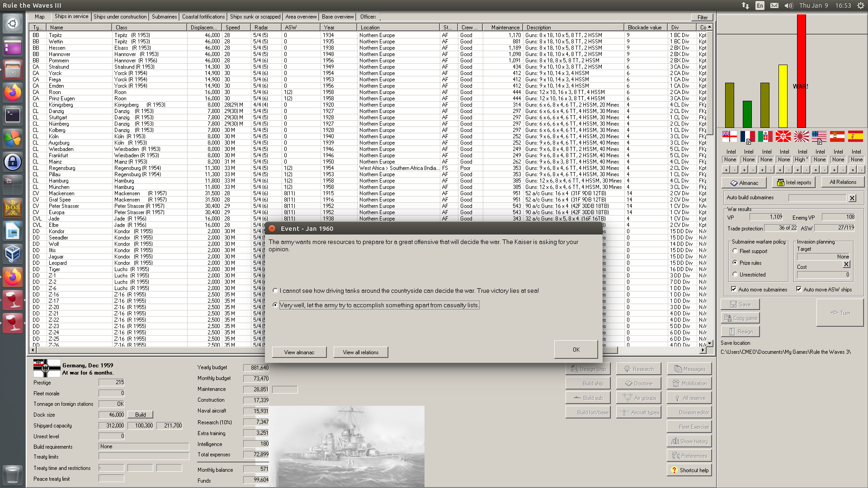This screenshot has height=488, width=868.
Task: Switch to the Area overview tab
Action: (301, 17)
